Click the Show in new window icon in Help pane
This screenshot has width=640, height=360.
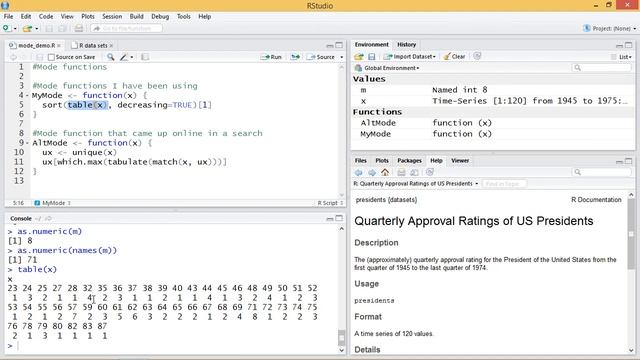414,172
